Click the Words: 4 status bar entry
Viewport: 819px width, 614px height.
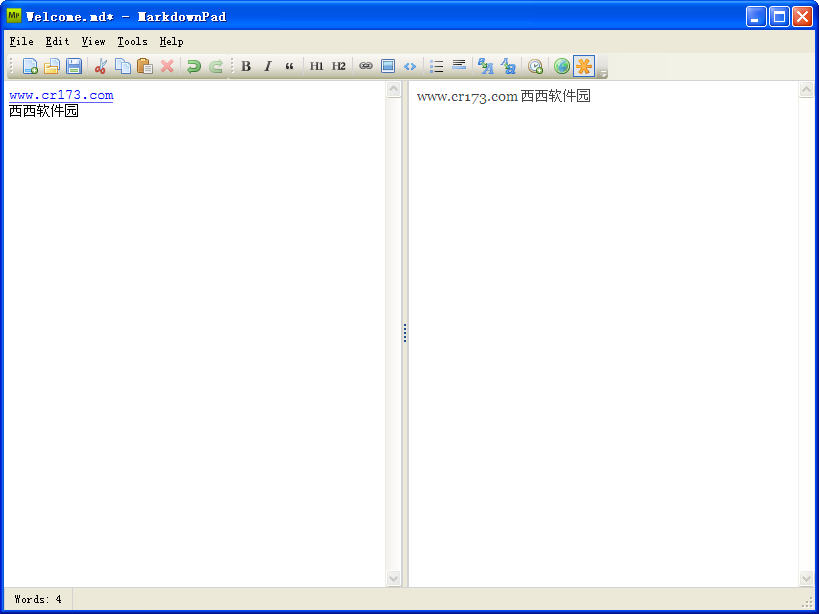[x=38, y=599]
